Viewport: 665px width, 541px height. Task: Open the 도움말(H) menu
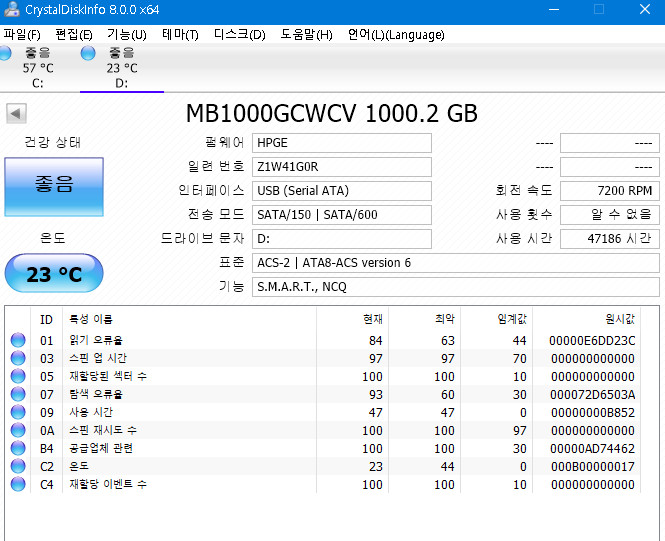[306, 35]
